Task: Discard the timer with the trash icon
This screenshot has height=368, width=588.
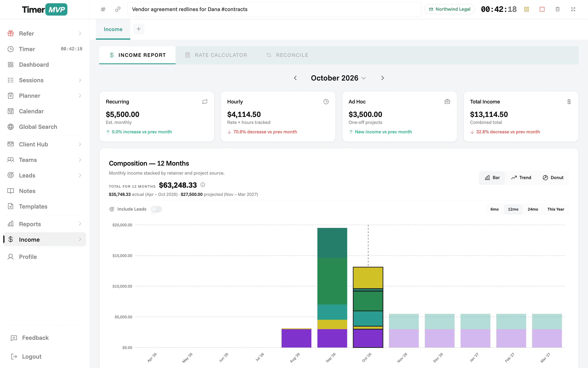Action: [x=558, y=9]
